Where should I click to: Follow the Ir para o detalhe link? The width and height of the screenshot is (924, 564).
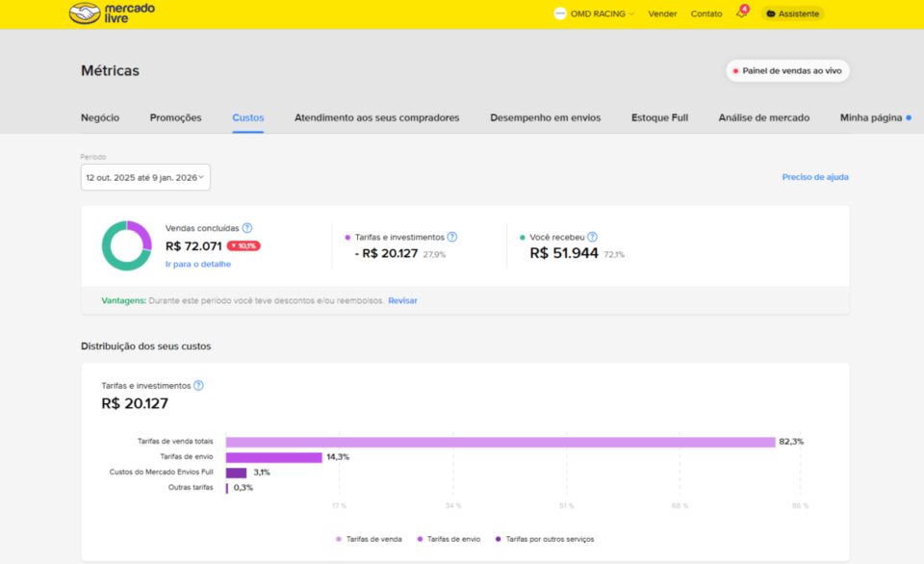[198, 264]
